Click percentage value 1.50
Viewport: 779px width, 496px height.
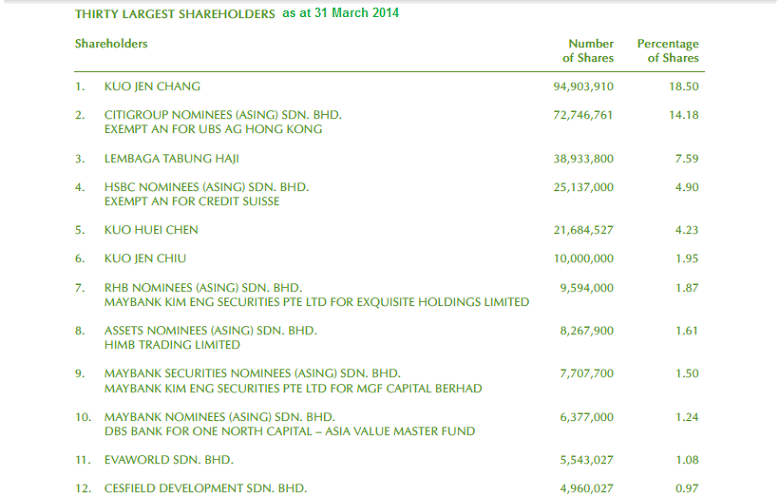[687, 374]
